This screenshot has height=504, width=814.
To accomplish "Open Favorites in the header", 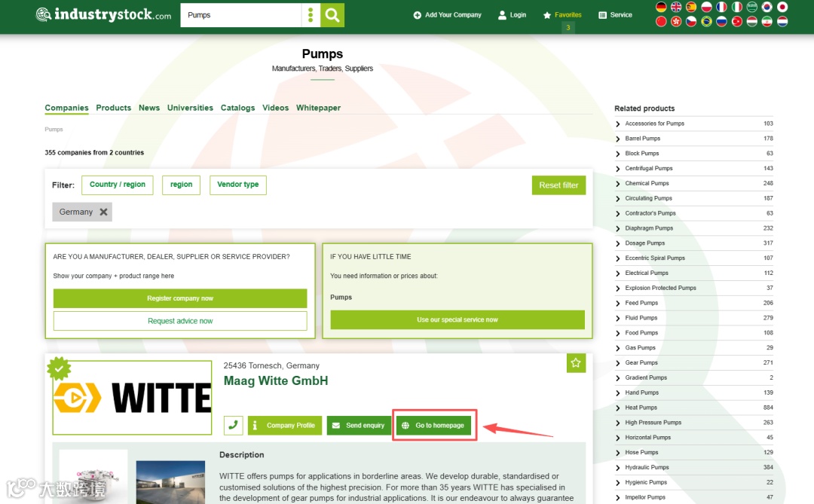I will click(x=562, y=15).
